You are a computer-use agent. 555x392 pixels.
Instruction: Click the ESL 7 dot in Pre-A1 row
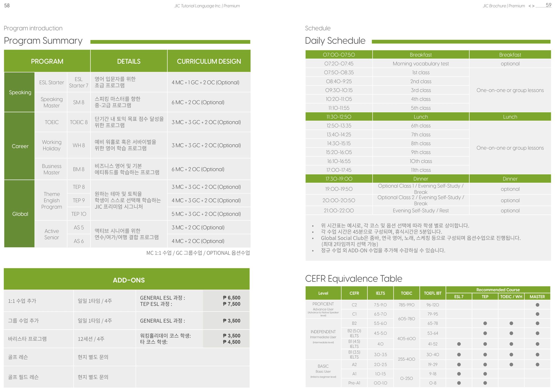[x=459, y=383]
